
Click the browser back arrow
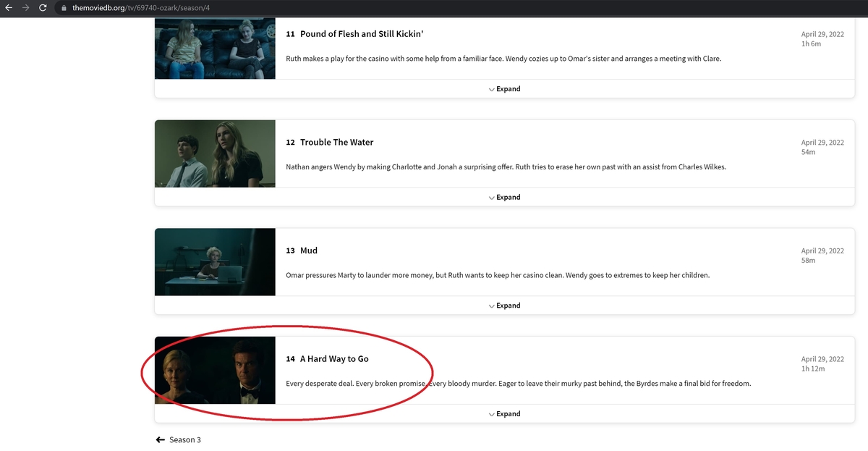click(x=9, y=8)
